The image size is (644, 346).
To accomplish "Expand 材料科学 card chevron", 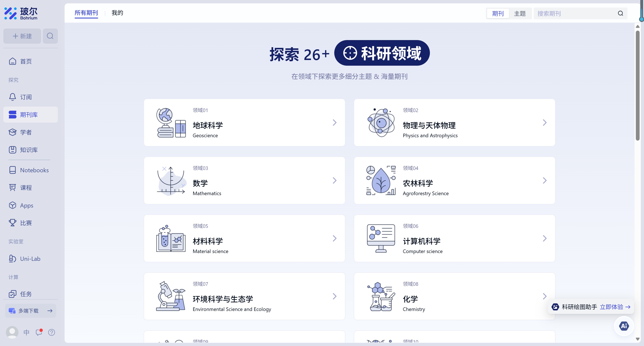I will [x=334, y=238].
